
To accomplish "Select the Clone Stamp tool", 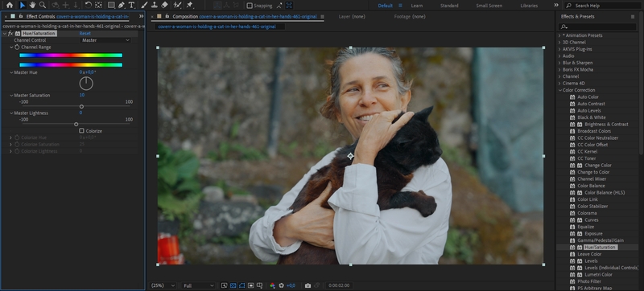I will [x=155, y=6].
